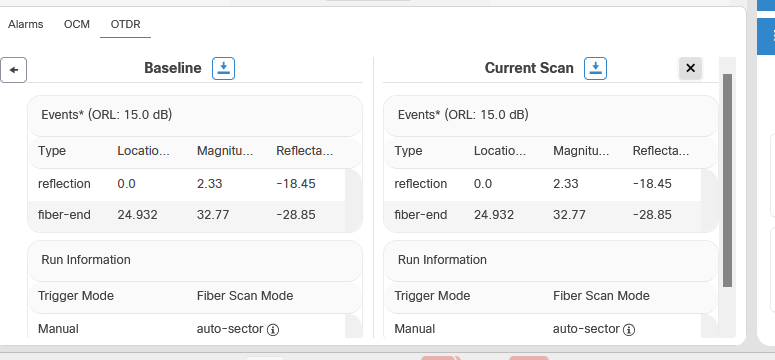775x360 pixels.
Task: Show info for Baseline auto-sector mode
Action: (273, 330)
